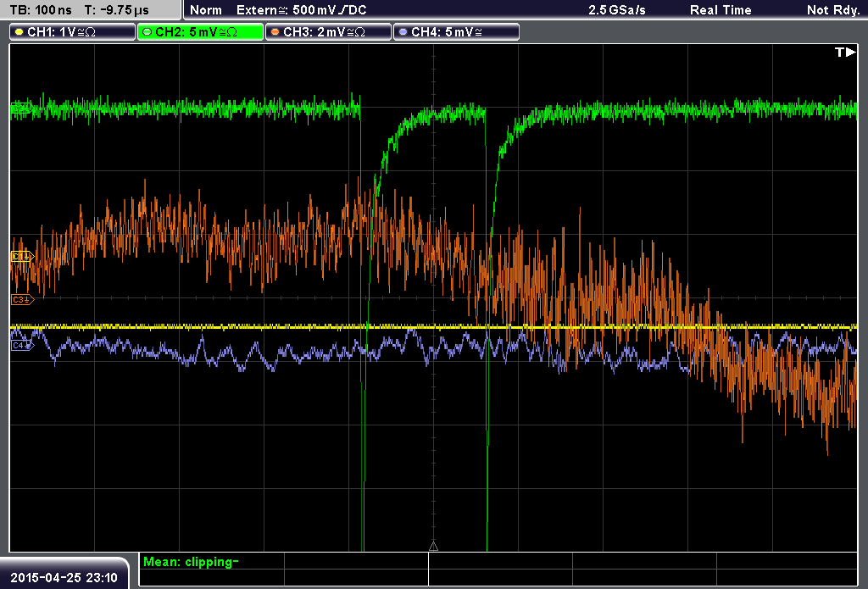Click the green C2 ground level marker

coord(21,108)
